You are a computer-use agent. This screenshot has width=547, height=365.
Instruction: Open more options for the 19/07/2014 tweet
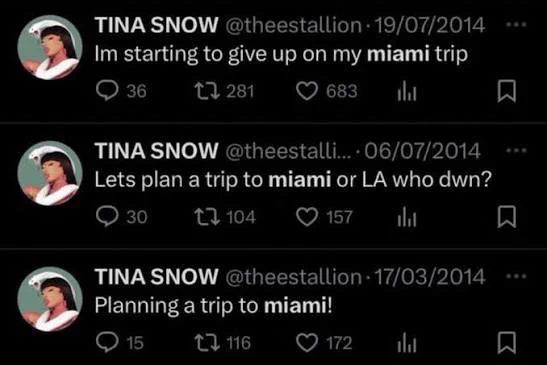pyautogui.click(x=516, y=25)
